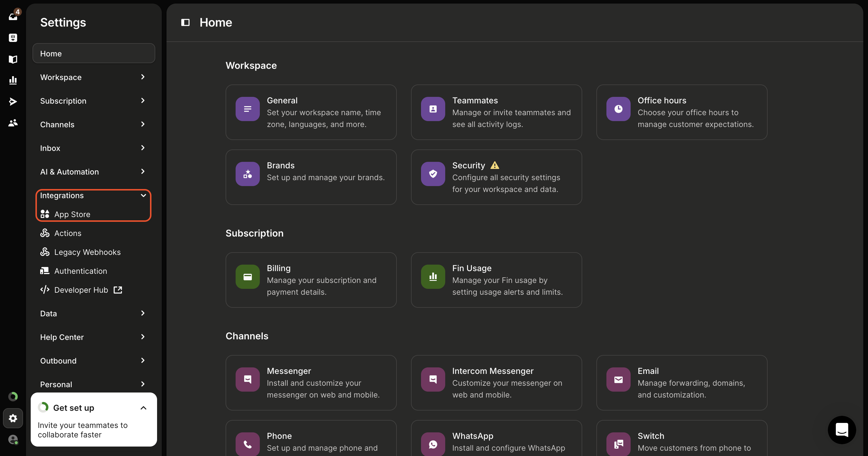The height and width of the screenshot is (456, 868).
Task: Expand the Channels section chevron
Action: tap(143, 124)
